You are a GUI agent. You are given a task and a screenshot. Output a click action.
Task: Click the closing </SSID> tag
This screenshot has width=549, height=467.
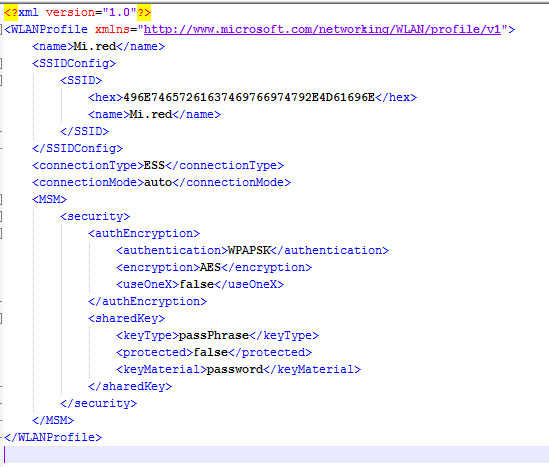[x=84, y=131]
